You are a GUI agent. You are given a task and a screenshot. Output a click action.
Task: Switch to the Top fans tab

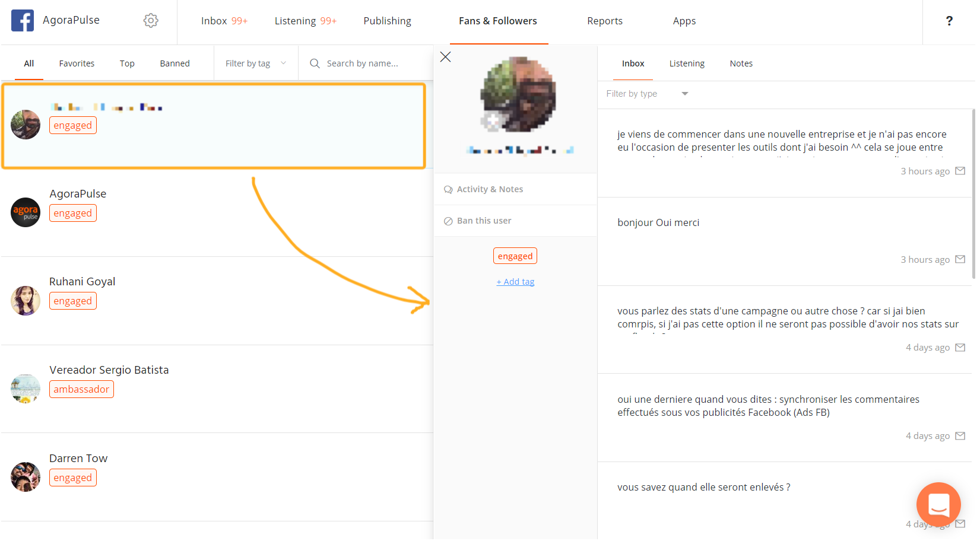pos(127,63)
